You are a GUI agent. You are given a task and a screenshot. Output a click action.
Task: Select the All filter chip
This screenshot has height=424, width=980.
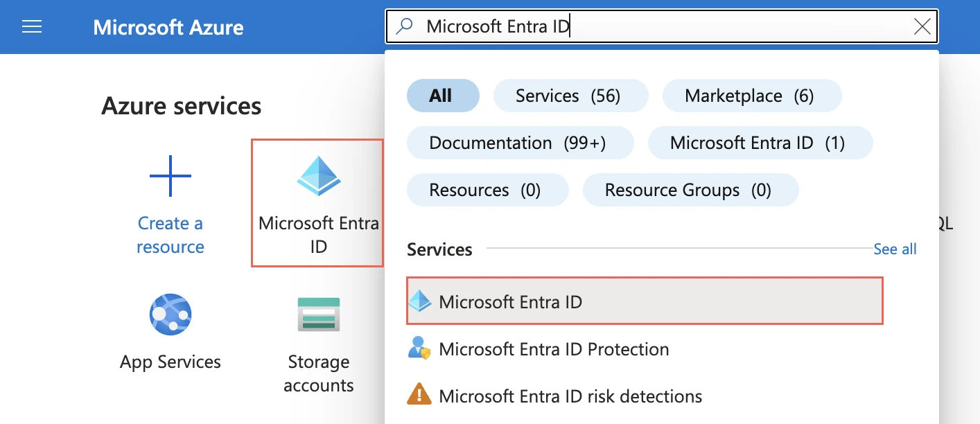coord(442,96)
